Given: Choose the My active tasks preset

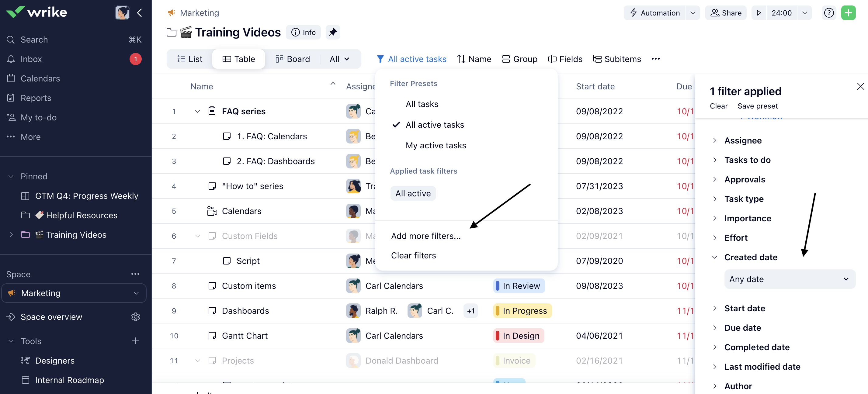Looking at the screenshot, I should 436,146.
